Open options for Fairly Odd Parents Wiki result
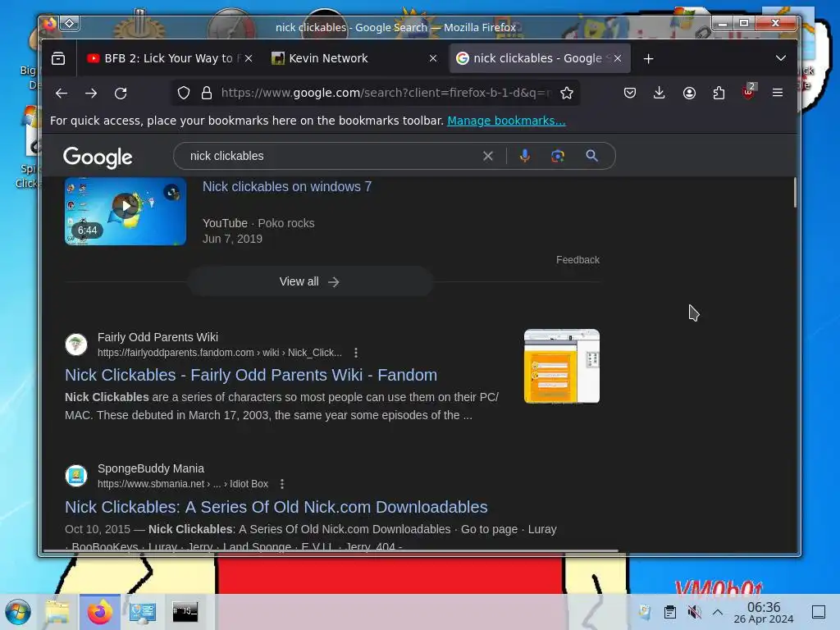This screenshot has height=630, width=840. click(x=356, y=353)
